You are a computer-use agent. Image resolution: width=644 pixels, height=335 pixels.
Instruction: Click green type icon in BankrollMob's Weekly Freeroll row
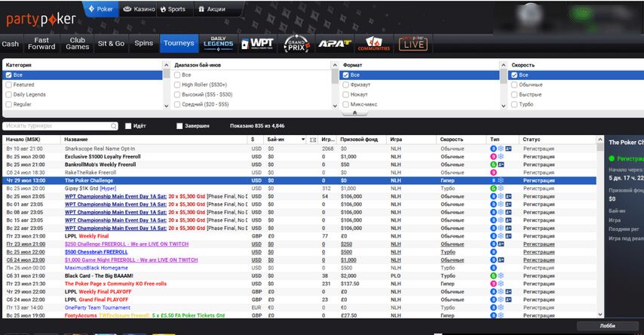[x=493, y=164]
